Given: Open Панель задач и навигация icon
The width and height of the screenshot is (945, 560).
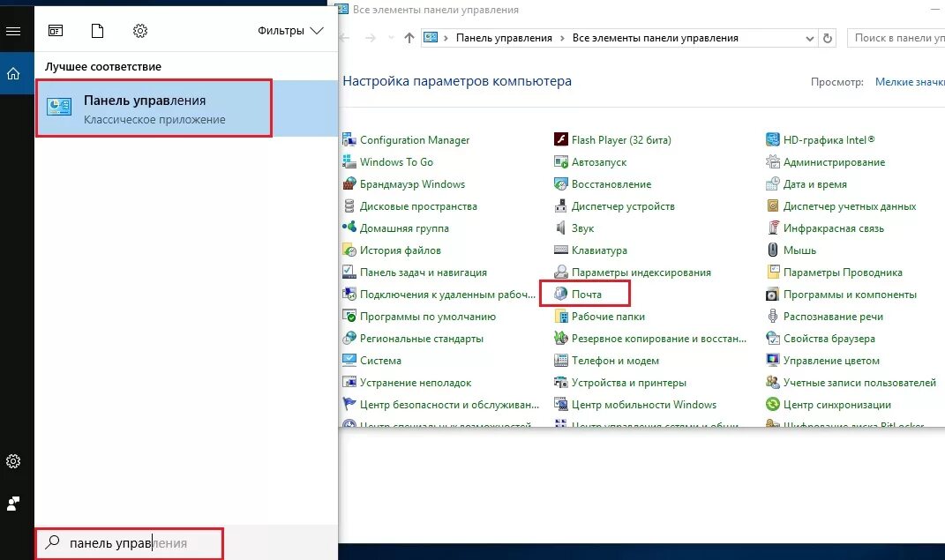Looking at the screenshot, I should (x=349, y=273).
